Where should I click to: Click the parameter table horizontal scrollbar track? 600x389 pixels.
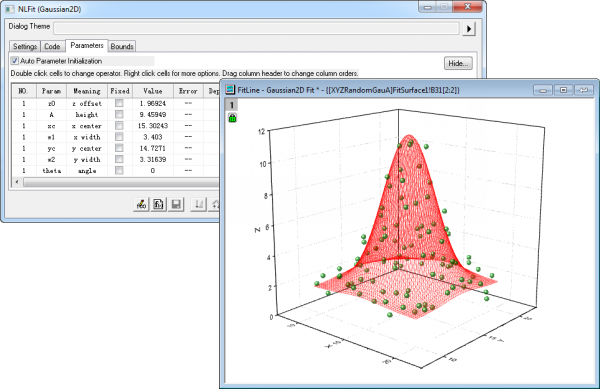click(121, 182)
